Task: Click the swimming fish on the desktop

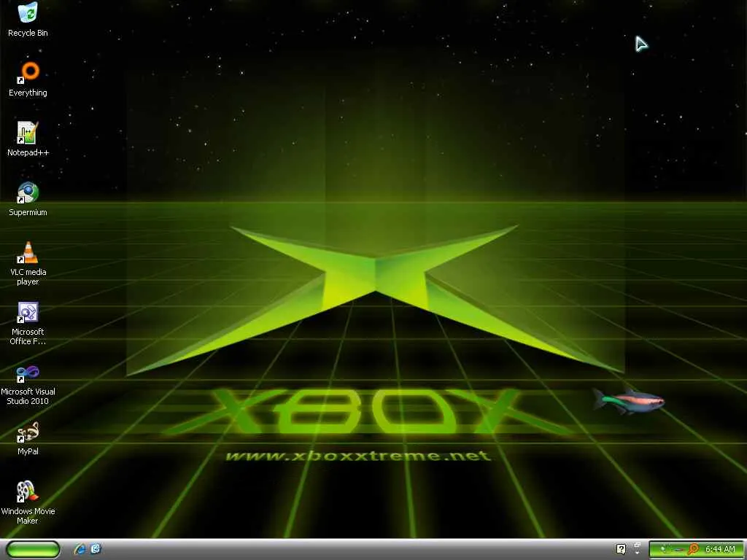Action: [628, 401]
